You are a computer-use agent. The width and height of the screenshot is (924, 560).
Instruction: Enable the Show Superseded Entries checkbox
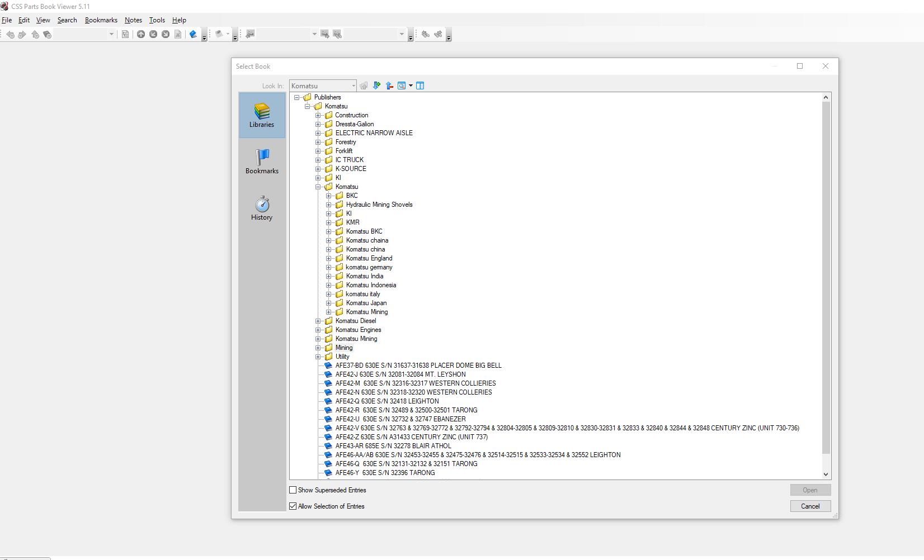[x=293, y=490]
